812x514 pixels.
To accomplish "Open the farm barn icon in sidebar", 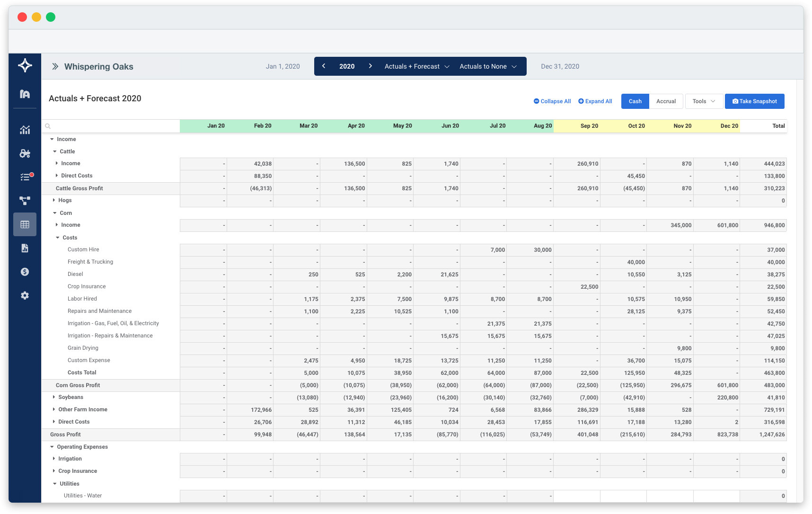I will coord(25,94).
